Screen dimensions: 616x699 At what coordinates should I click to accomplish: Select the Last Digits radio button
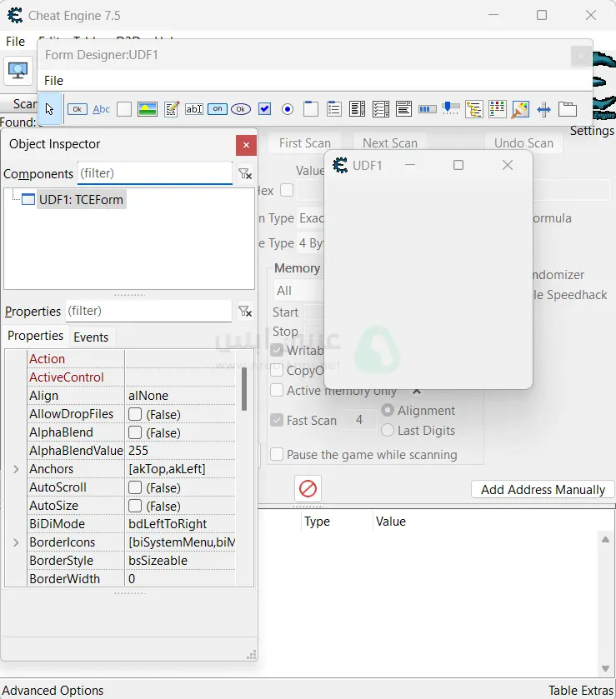(x=388, y=431)
